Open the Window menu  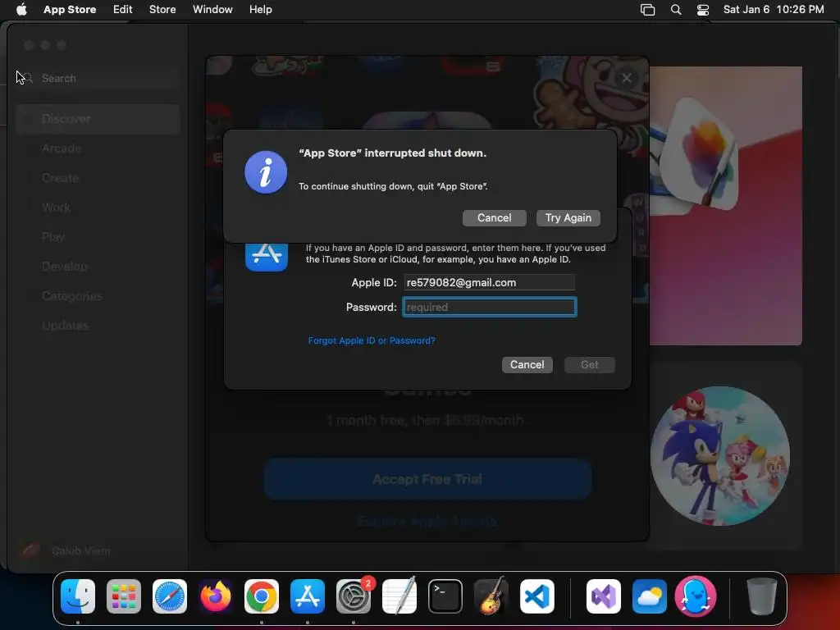[x=212, y=9]
